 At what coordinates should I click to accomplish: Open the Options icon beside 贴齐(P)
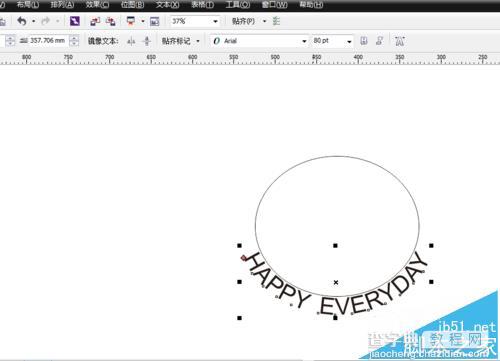coord(276,21)
